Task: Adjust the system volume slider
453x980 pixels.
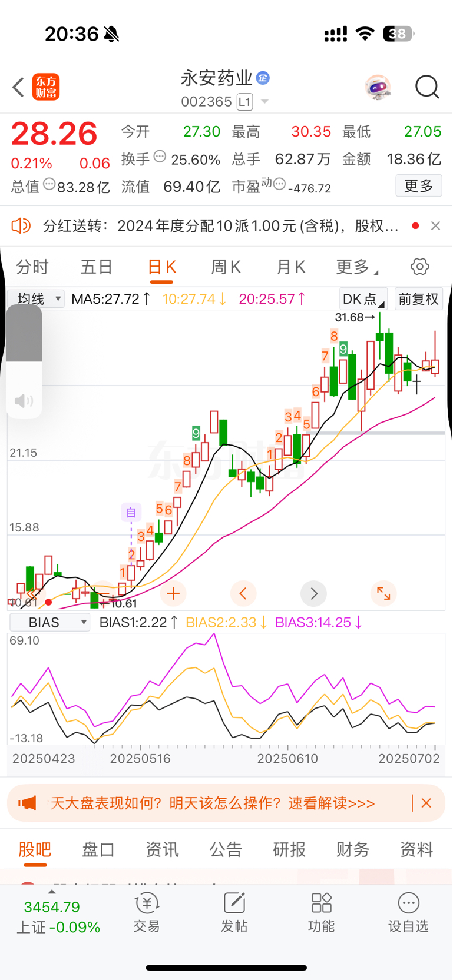Action: (24, 361)
